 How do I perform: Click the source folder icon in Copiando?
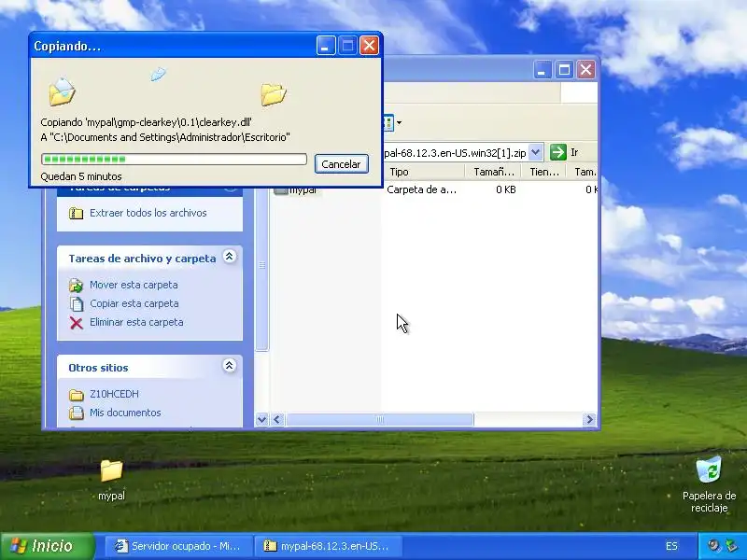coord(62,91)
